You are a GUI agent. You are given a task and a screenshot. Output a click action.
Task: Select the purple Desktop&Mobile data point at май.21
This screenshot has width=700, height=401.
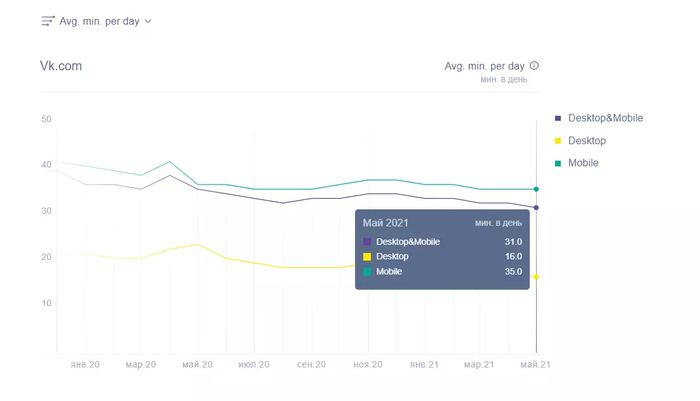pyautogui.click(x=537, y=208)
